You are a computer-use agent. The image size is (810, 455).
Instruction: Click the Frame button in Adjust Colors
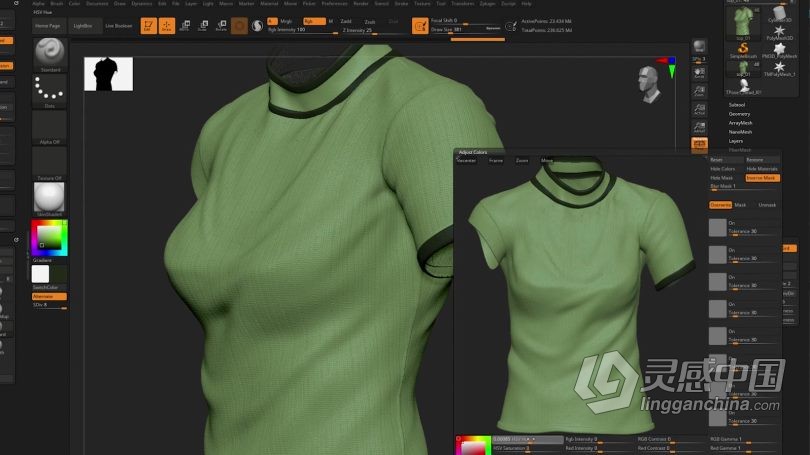496,161
